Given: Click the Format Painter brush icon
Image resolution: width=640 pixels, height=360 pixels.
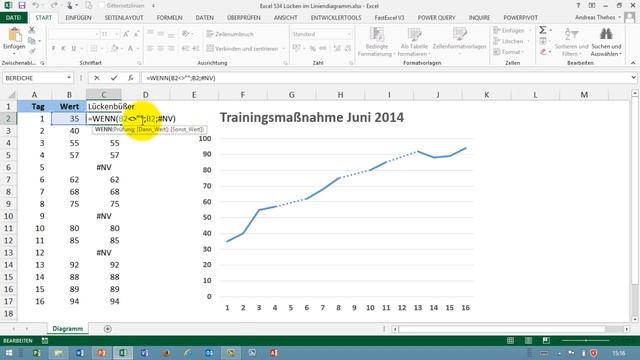Looking at the screenshot, I should 32,51.
